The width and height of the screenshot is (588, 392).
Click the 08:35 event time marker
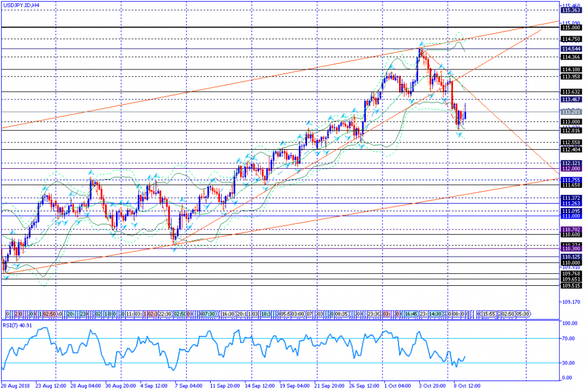click(342, 314)
